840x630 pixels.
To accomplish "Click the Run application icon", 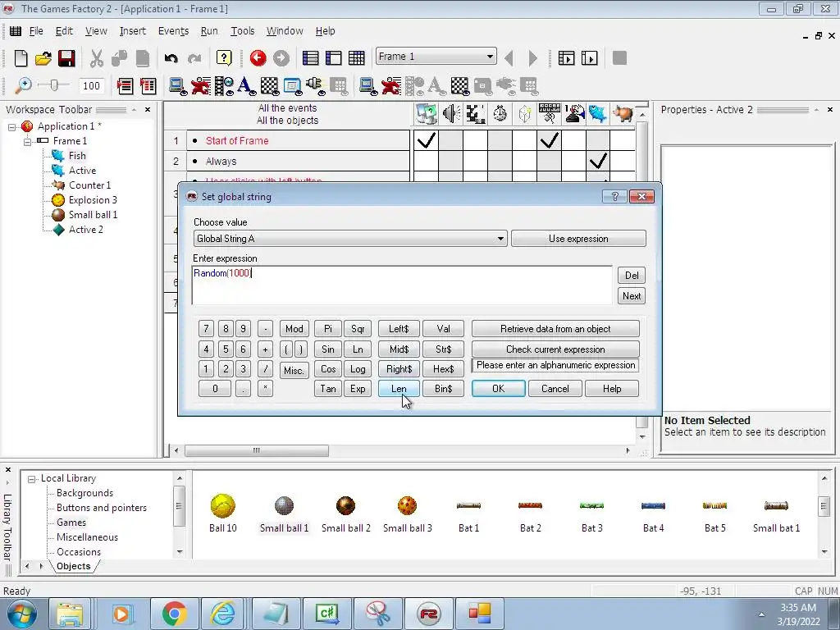I will pos(566,58).
